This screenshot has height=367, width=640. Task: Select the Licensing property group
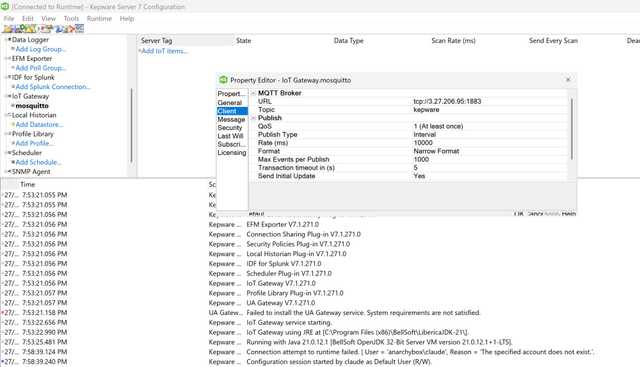click(x=231, y=152)
